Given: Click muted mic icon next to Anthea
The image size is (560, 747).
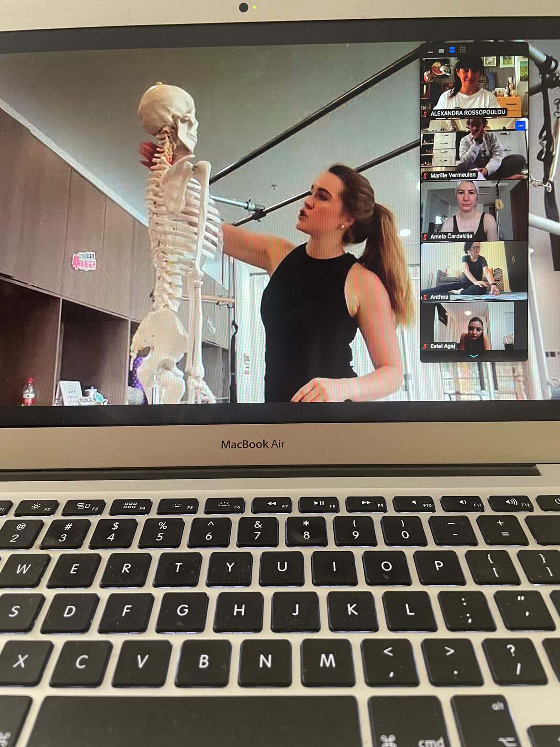Looking at the screenshot, I should pos(426,297).
